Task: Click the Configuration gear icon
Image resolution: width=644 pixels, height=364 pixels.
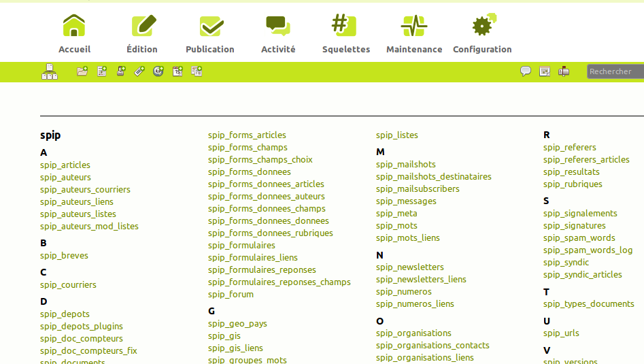Action: [x=484, y=24]
